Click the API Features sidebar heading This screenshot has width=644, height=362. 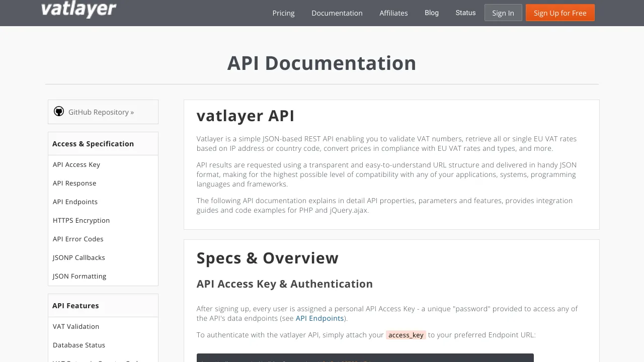click(x=75, y=306)
